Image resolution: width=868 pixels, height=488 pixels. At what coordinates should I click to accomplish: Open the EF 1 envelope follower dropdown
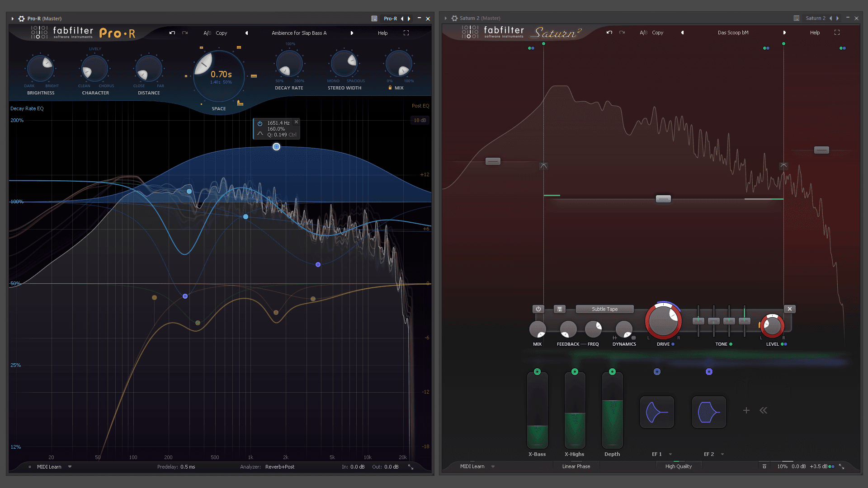tap(670, 454)
